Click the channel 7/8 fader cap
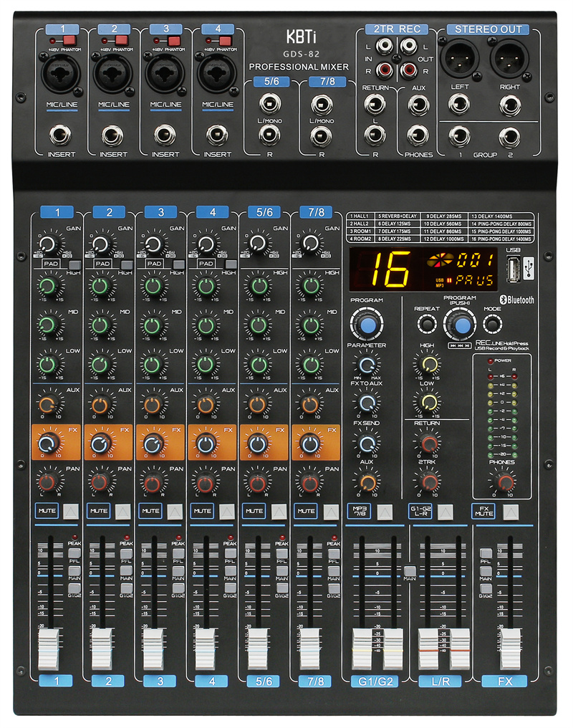 point(309,649)
